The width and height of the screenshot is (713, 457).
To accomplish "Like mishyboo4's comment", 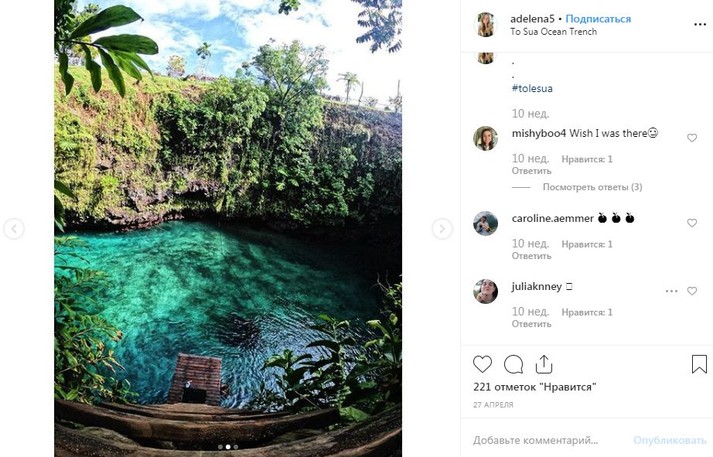I will [x=692, y=138].
